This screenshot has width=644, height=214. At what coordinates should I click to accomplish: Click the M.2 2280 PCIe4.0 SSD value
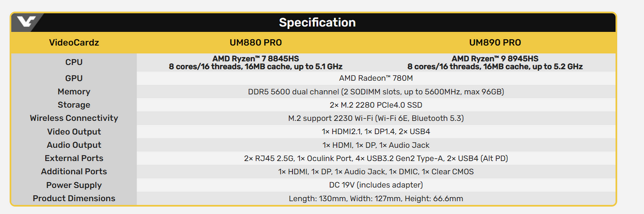(x=376, y=105)
